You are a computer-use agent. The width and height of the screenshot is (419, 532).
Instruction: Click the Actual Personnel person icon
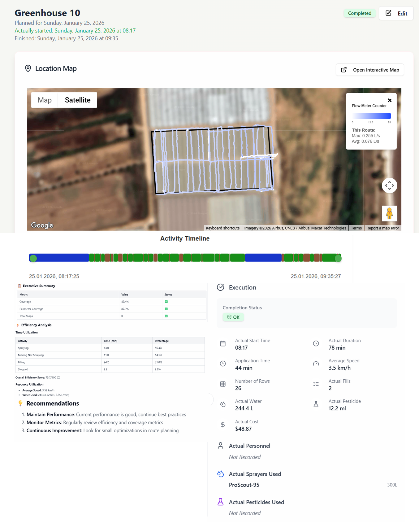pyautogui.click(x=221, y=446)
